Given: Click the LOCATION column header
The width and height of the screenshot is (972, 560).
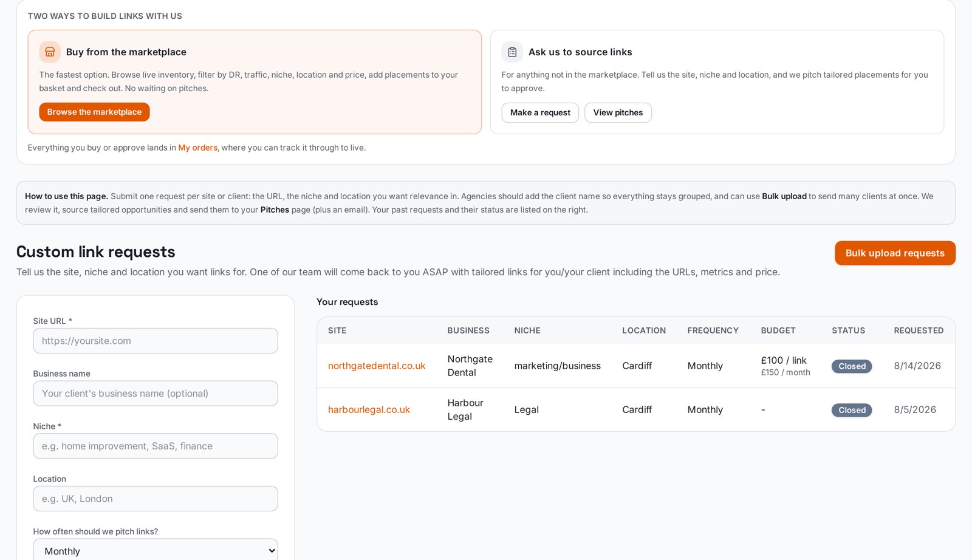Looking at the screenshot, I should [x=644, y=330].
